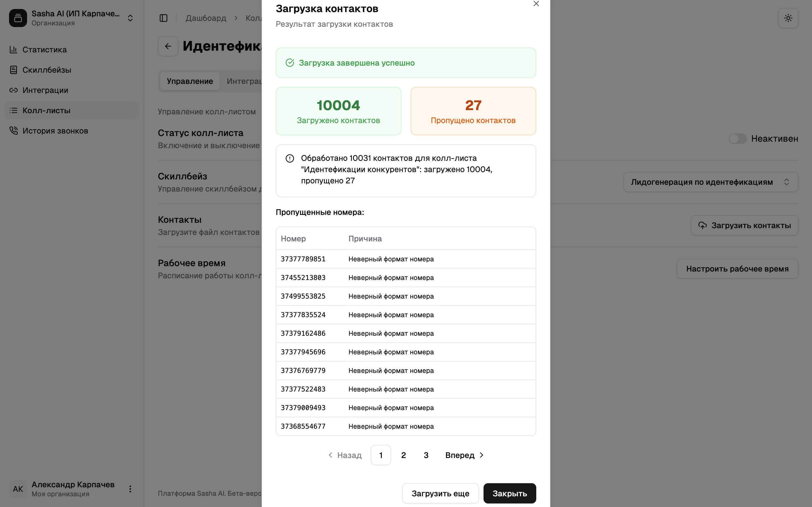Go to page 3 of skipped numbers
Image resolution: width=812 pixels, height=507 pixels.
pos(426,455)
